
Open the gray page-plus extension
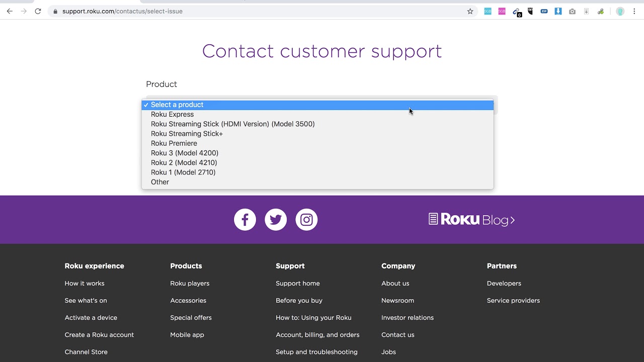point(586,11)
